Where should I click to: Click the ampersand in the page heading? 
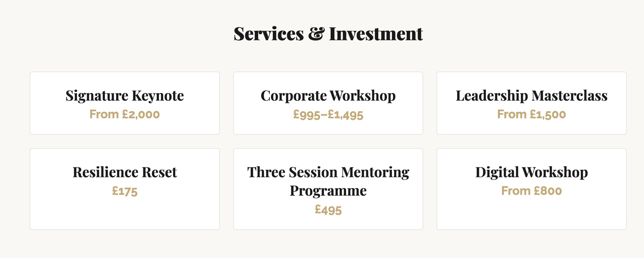pyautogui.click(x=316, y=34)
